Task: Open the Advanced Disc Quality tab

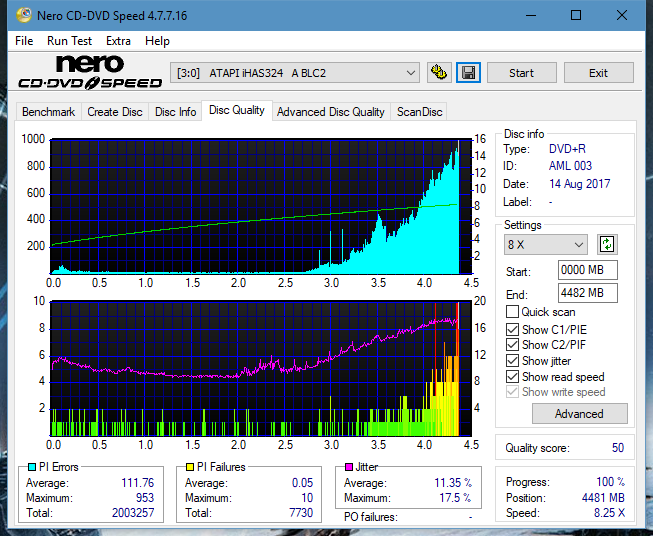Action: (x=331, y=112)
